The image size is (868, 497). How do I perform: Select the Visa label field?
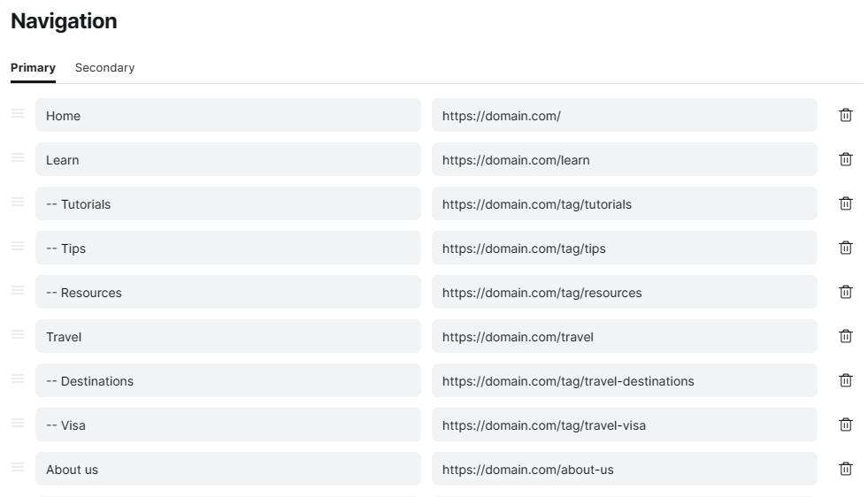pyautogui.click(x=227, y=424)
